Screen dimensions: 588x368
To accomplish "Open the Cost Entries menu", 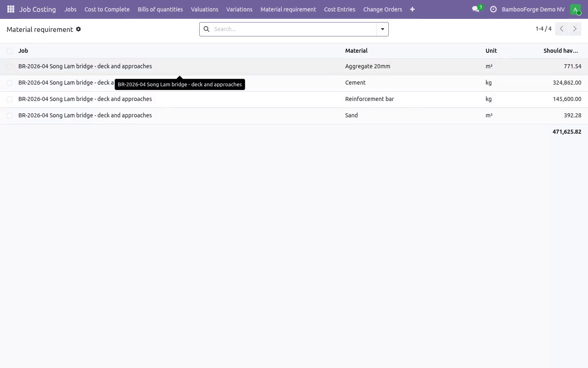I will pos(340,9).
